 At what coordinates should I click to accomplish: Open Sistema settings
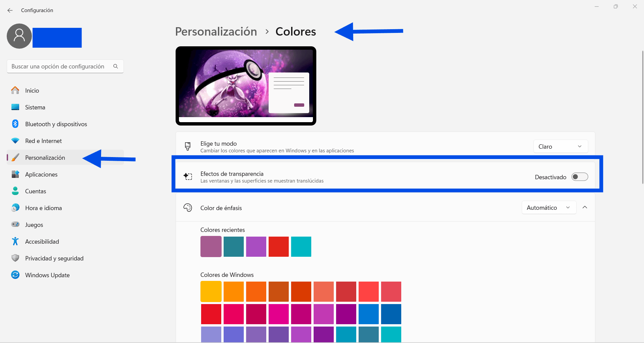tap(65, 107)
